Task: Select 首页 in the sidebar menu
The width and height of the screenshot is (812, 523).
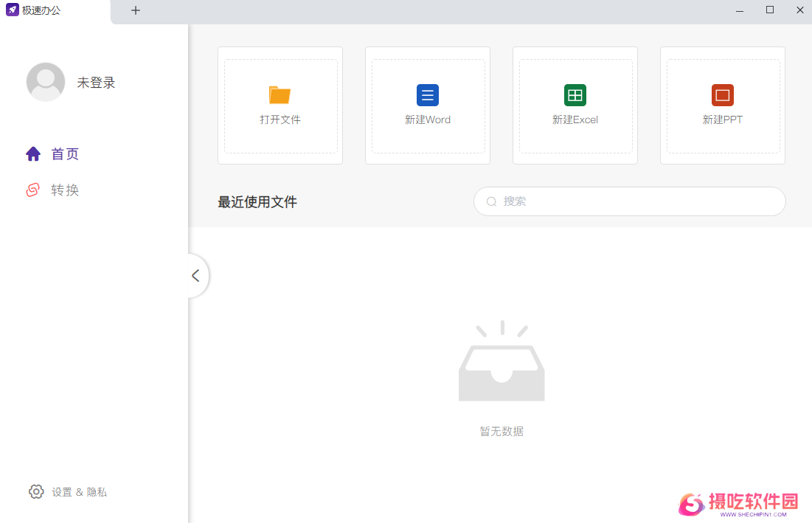Action: 65,154
